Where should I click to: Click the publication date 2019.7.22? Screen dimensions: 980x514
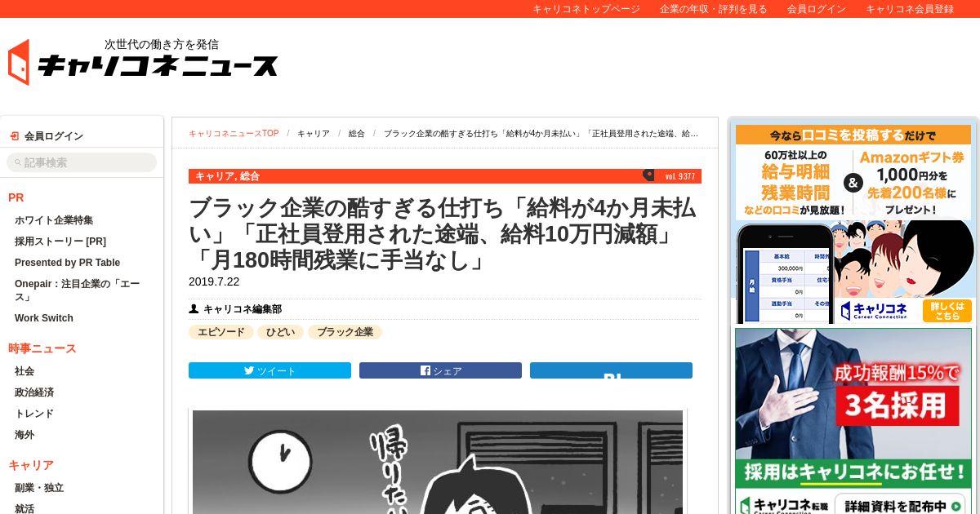(214, 281)
